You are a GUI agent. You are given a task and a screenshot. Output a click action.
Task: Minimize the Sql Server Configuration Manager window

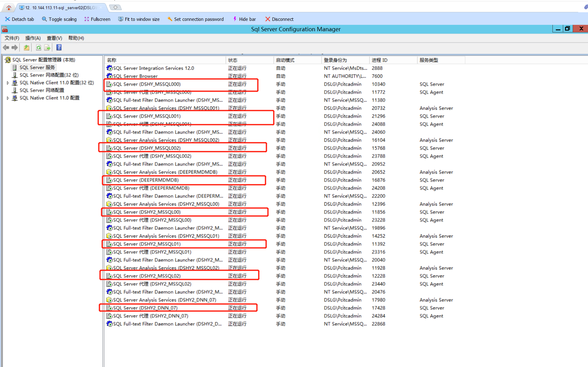pos(558,29)
